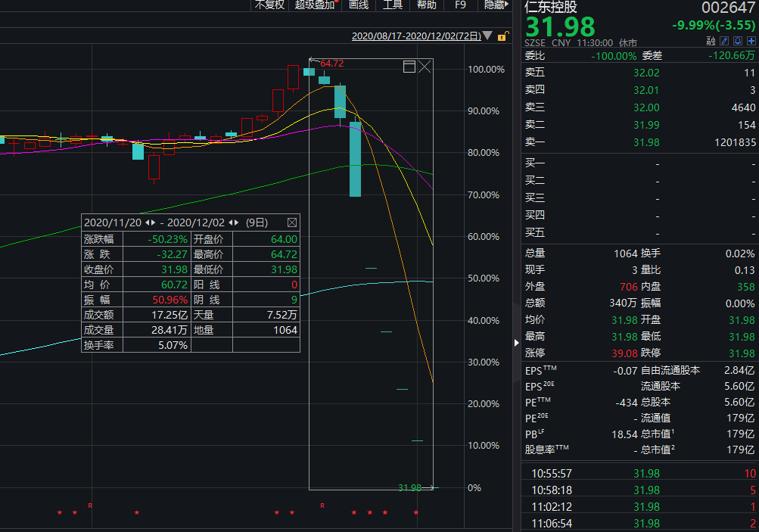
Task: Maximize the range selection box window icon
Action: 409,67
